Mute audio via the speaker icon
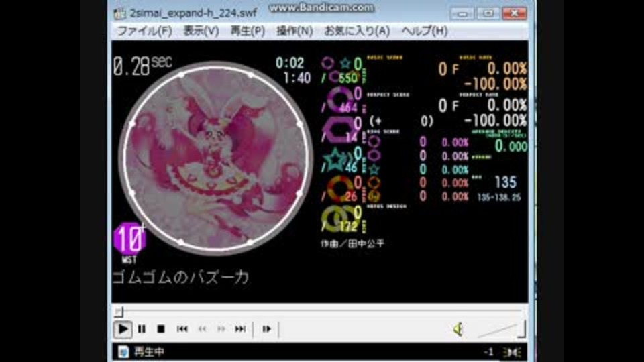Viewport: 644px width, 362px height. pos(458,329)
